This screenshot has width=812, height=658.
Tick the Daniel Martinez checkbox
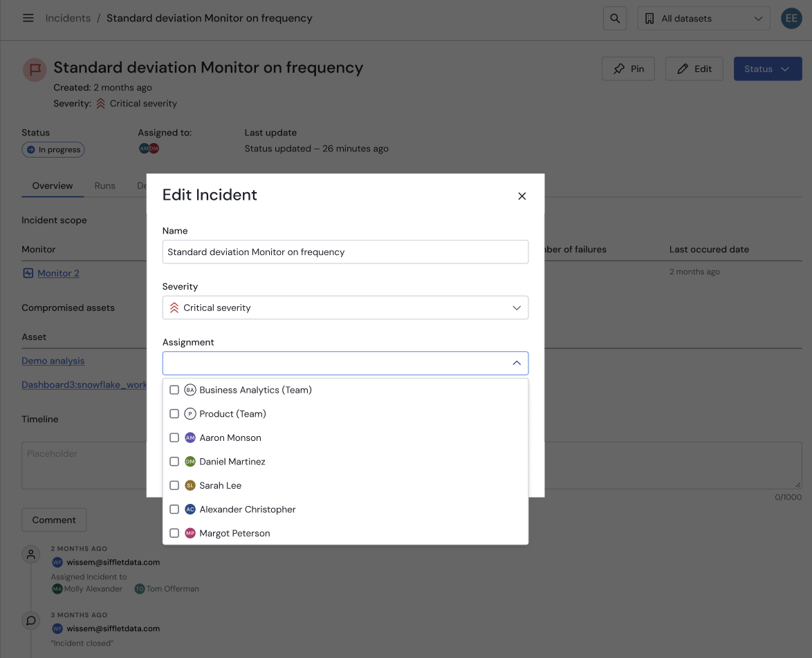coord(174,462)
